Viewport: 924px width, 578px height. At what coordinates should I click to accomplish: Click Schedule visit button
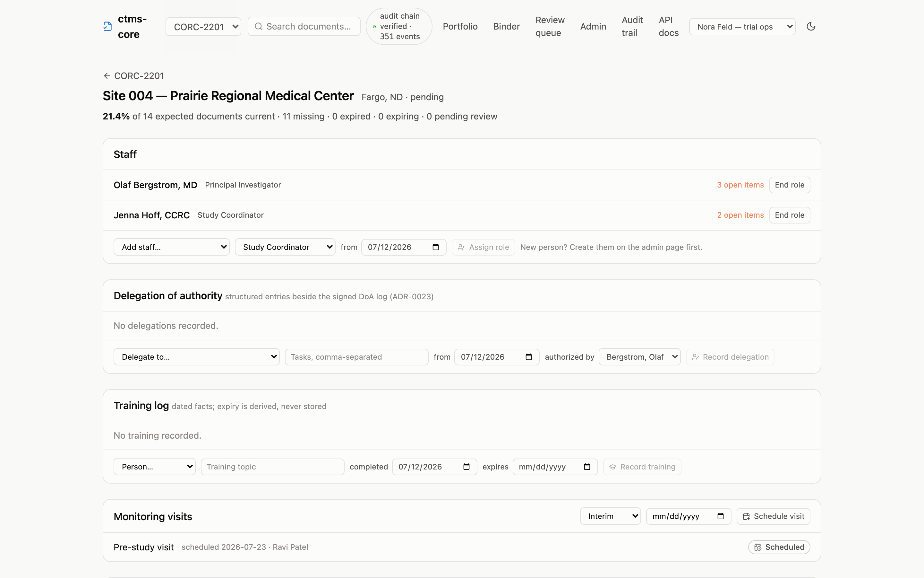774,516
